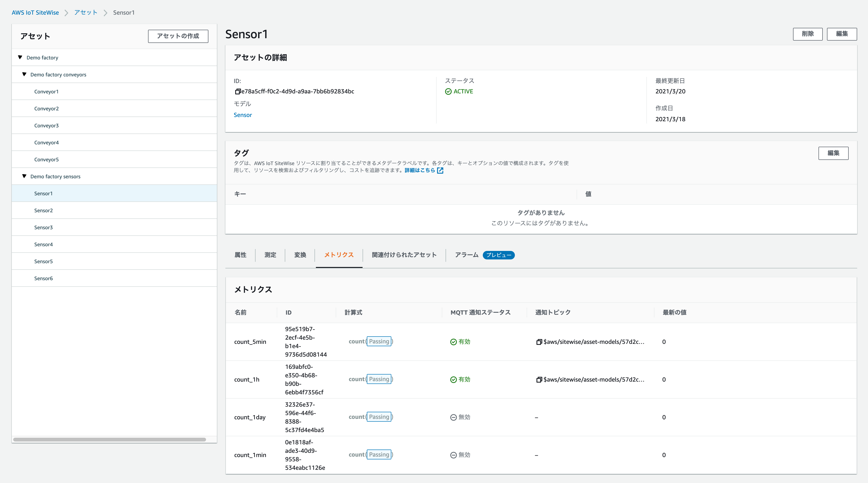Viewport: 868px width, 483px height.
Task: Copy count_1h notification topic icon
Action: pyautogui.click(x=539, y=379)
